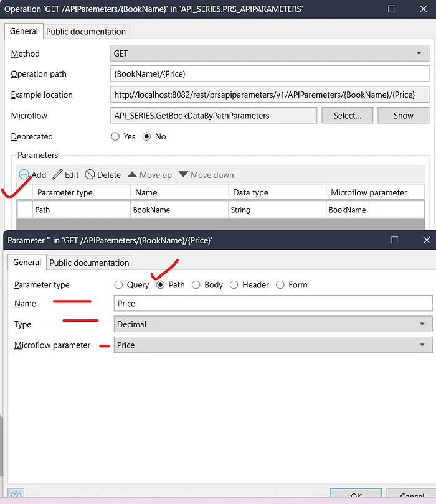Select the Query parameter type radio
This screenshot has height=504, width=436.
(x=119, y=285)
